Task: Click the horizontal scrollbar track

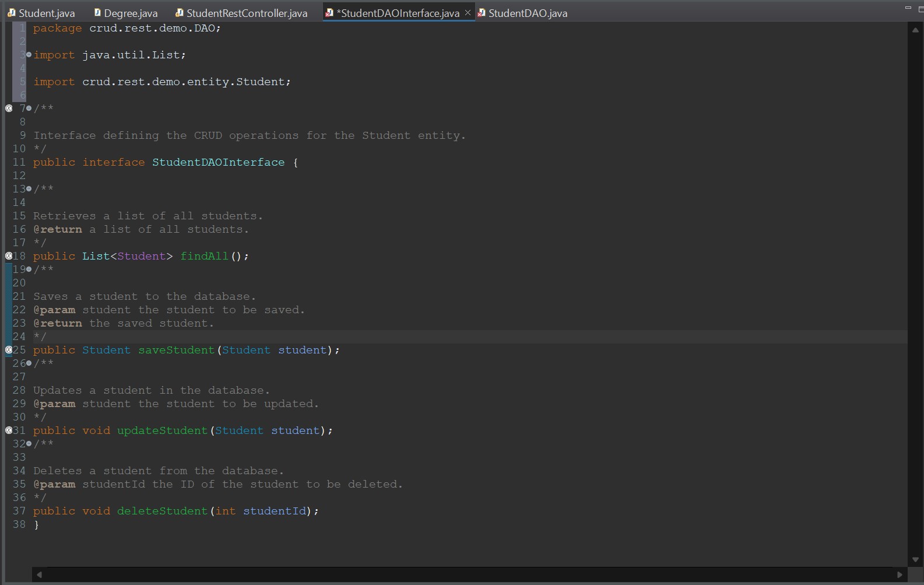Action: [469, 575]
